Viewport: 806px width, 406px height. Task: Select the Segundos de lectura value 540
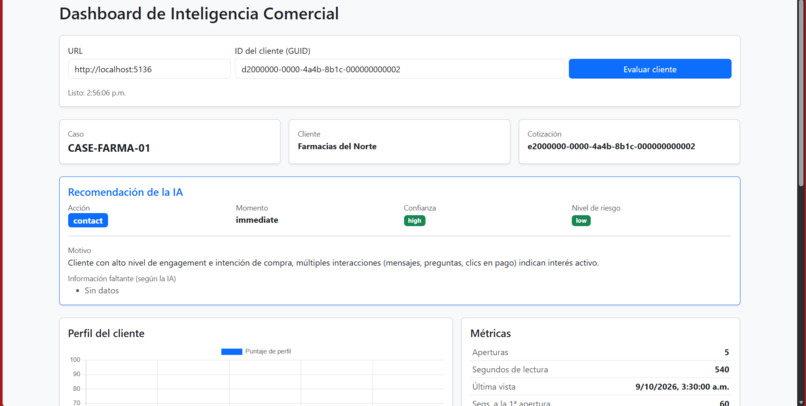pyautogui.click(x=722, y=370)
